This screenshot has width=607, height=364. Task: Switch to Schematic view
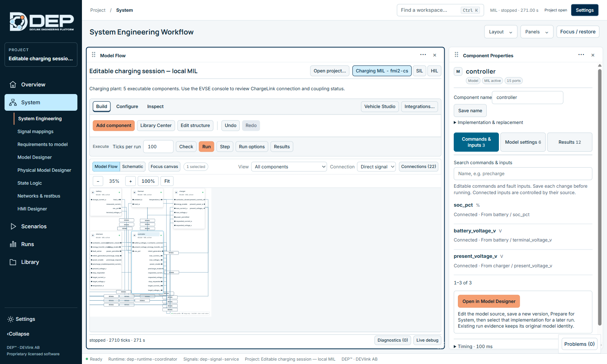click(x=133, y=166)
